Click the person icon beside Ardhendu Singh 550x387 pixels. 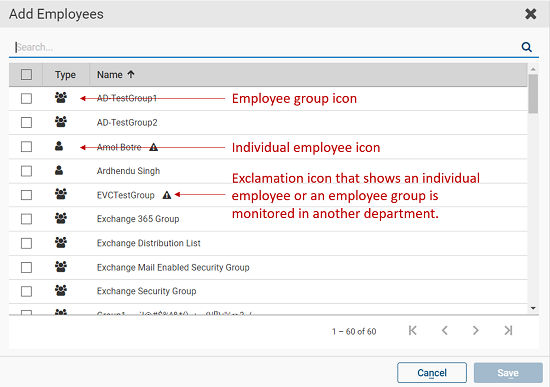pos(59,170)
